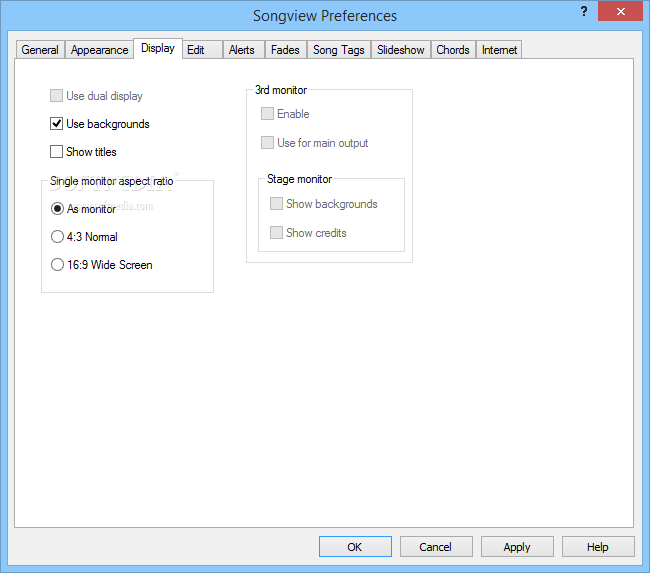Select the Display tab
This screenshot has width=650, height=573.
pos(158,49)
